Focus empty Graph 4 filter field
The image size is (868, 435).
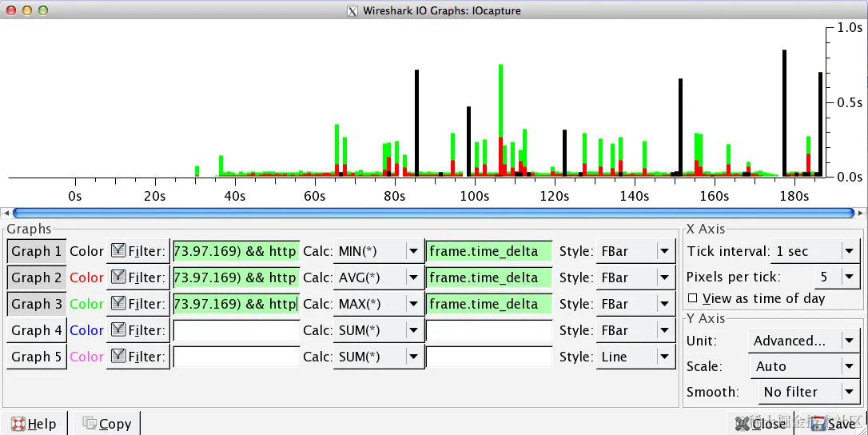[x=237, y=330]
